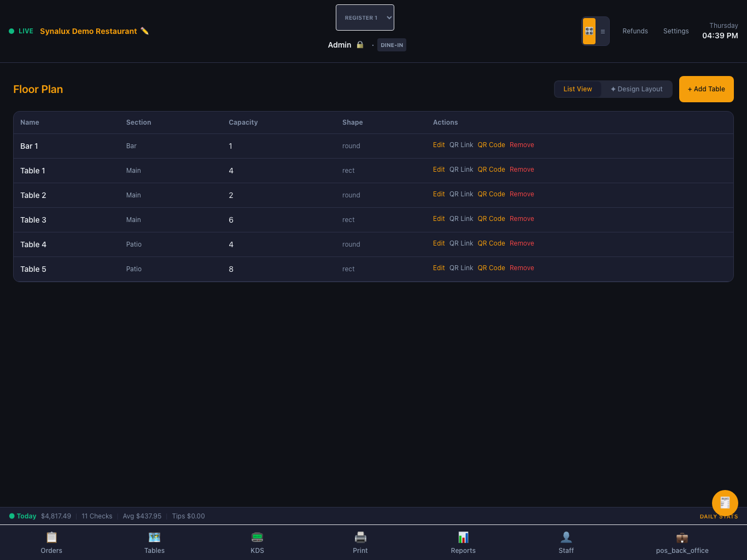
Task: Expand the Register 1 dropdown
Action: [x=365, y=17]
